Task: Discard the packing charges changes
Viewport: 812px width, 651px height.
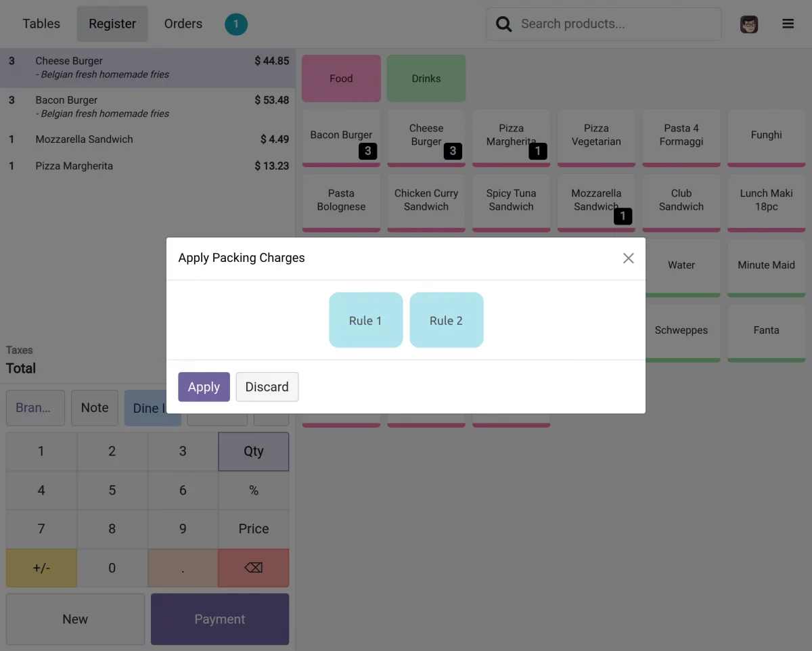Action: point(267,386)
